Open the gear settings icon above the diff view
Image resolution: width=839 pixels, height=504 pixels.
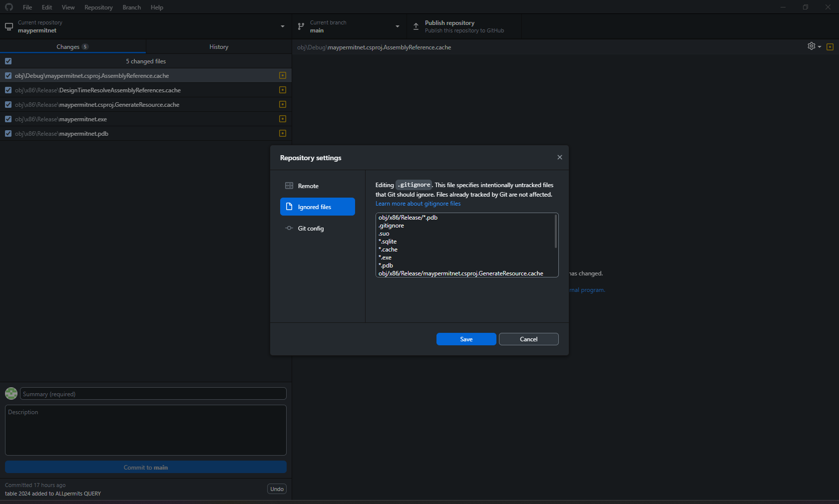pyautogui.click(x=811, y=46)
